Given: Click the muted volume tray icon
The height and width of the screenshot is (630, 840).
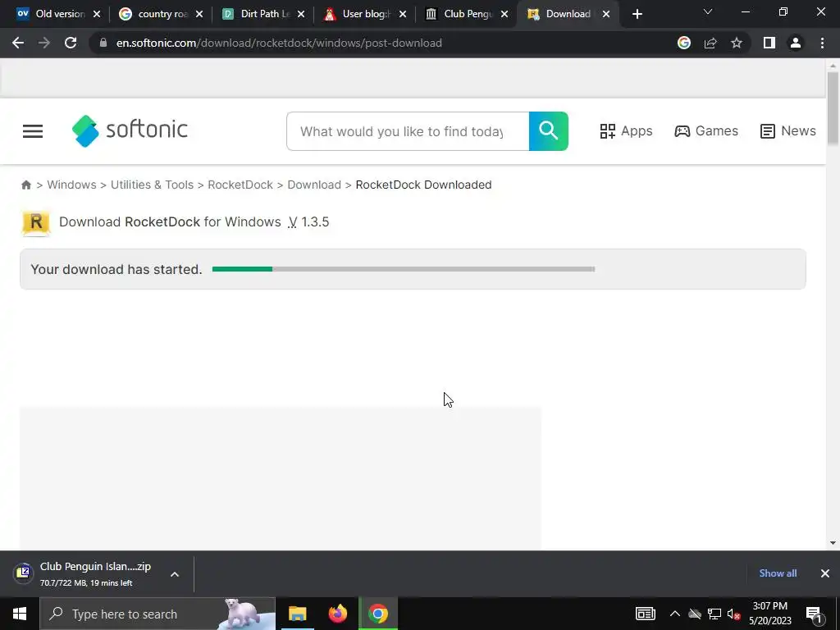Looking at the screenshot, I should (734, 614).
